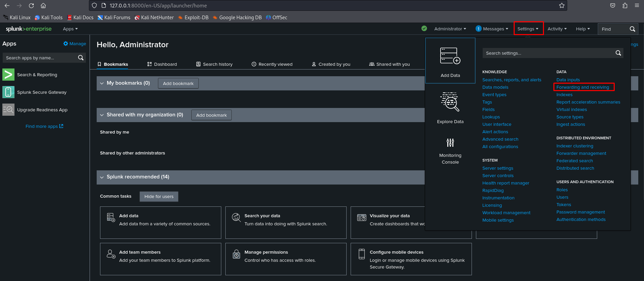Open the Server settings link
Viewport: 644px width, 281px height.
(x=497, y=168)
